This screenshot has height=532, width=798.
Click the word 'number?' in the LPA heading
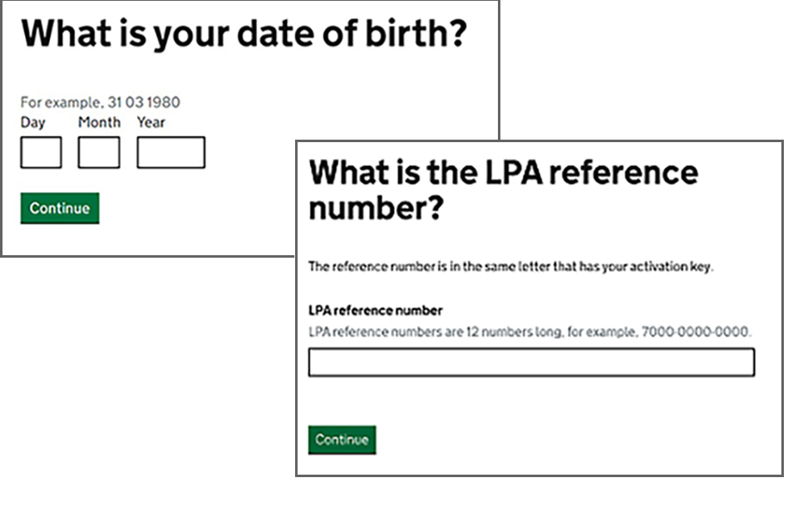coord(374,209)
